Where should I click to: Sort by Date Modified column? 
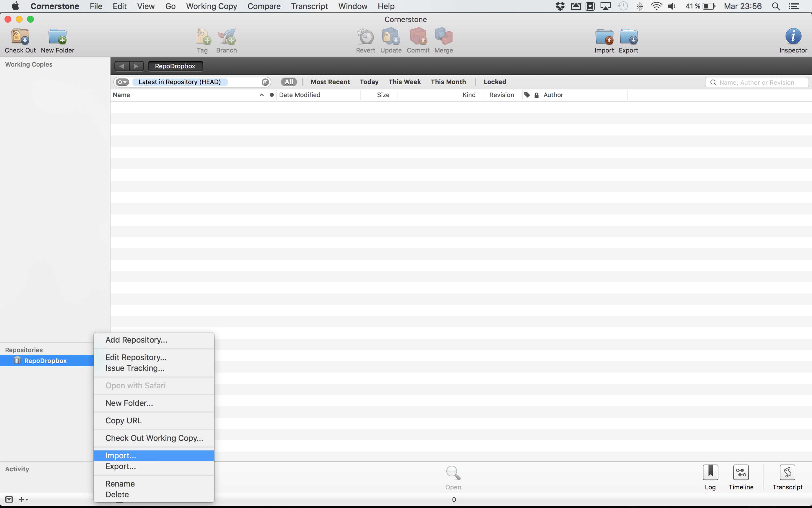point(318,95)
